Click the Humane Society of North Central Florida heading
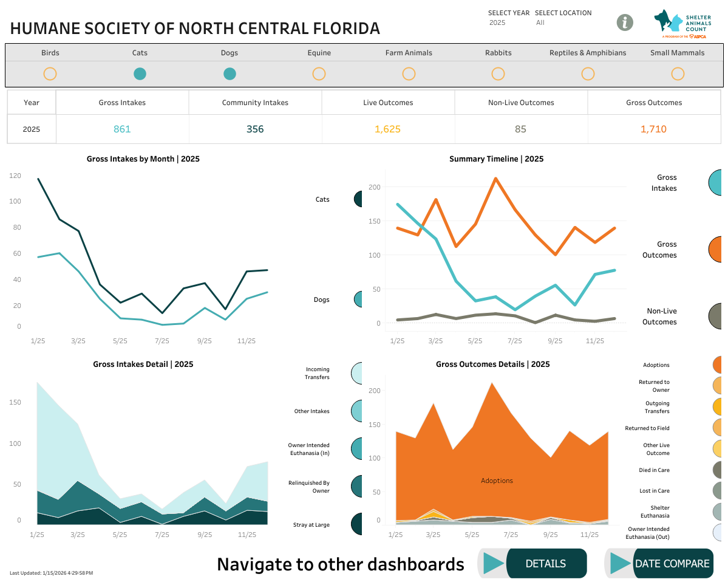Viewport: 728px width, 585px height. (x=195, y=29)
